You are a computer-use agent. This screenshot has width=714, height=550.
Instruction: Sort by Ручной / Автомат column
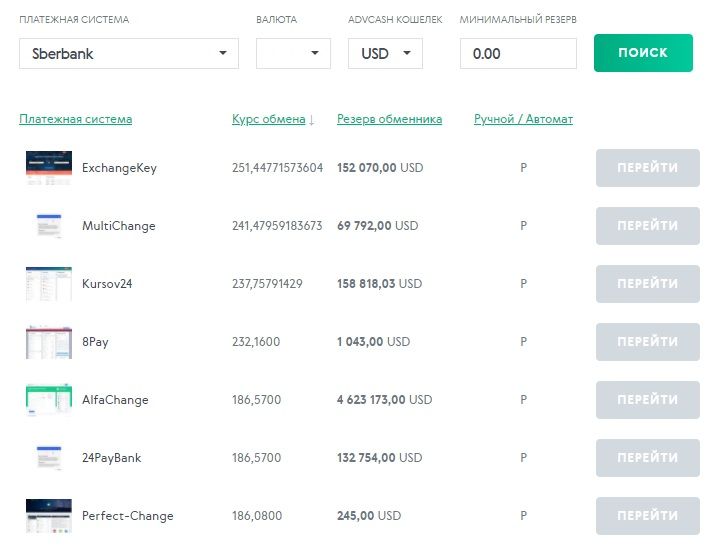coord(523,119)
